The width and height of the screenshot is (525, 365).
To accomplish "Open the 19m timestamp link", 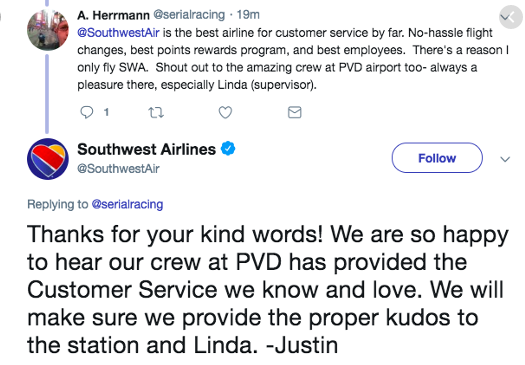I will click(248, 15).
